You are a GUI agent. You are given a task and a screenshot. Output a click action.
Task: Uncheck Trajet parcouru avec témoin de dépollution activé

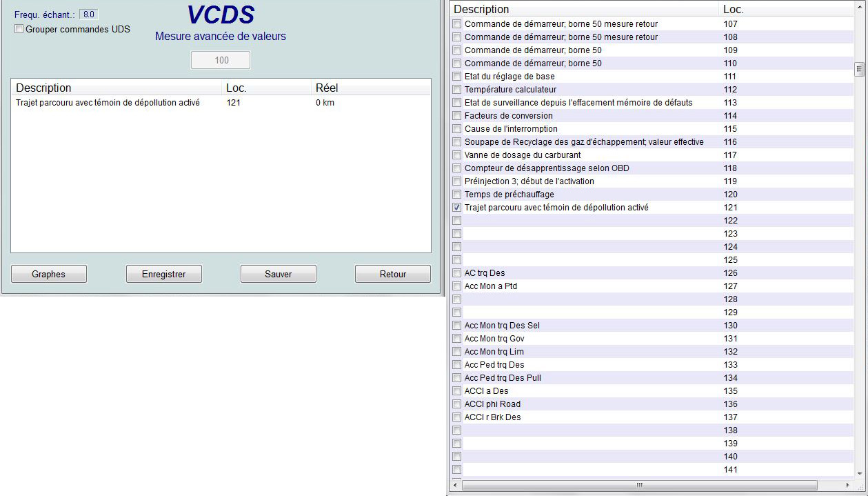(x=456, y=207)
